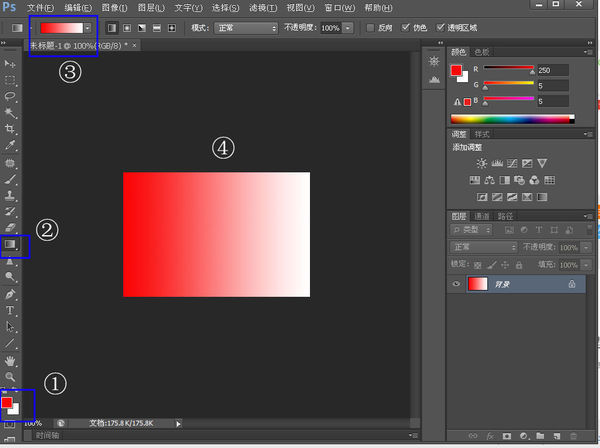Choose angle gradient style
The image size is (600, 448).
point(142,28)
